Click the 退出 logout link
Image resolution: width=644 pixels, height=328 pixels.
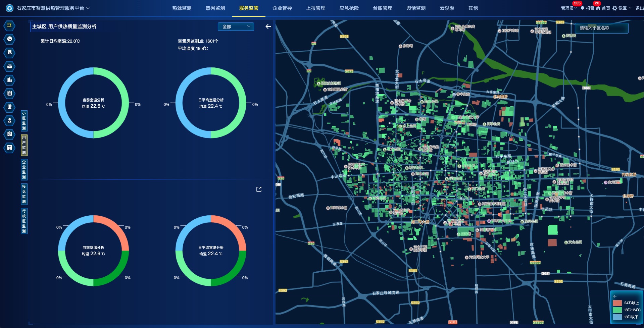click(x=639, y=8)
